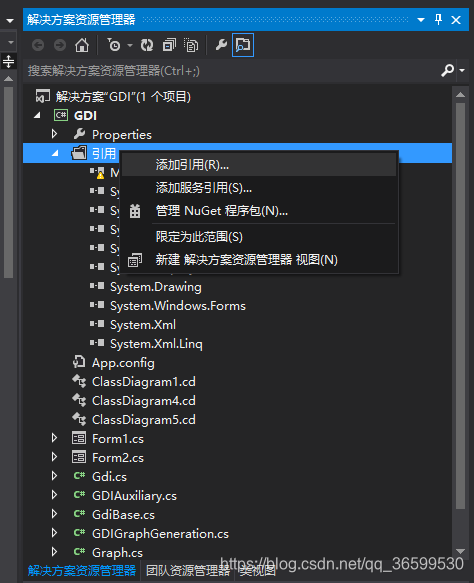Open the pending changes filter clock icon
The height and width of the screenshot is (583, 474).
[114, 45]
